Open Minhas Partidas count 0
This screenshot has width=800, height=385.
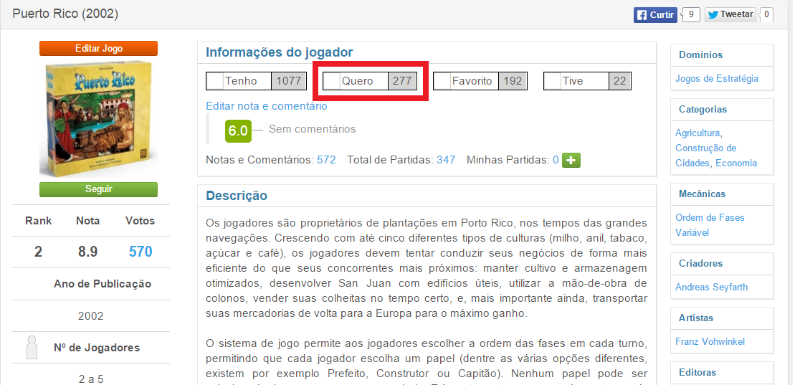556,160
